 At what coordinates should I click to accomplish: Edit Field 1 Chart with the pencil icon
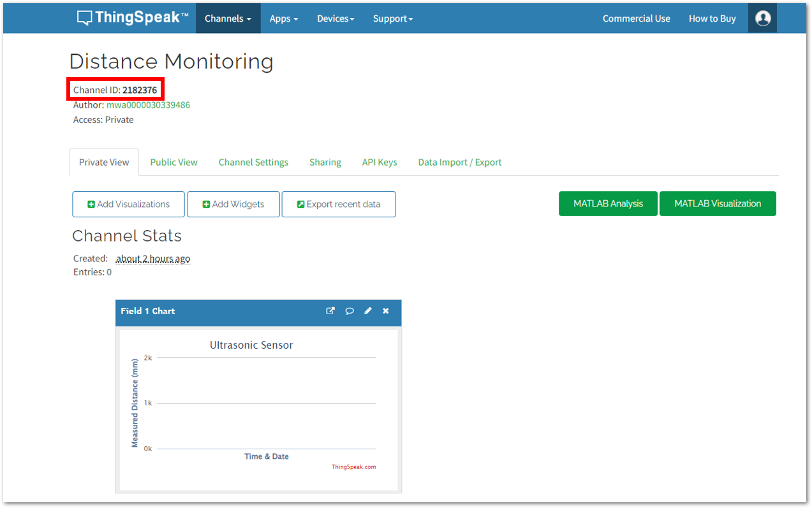pyautogui.click(x=368, y=311)
